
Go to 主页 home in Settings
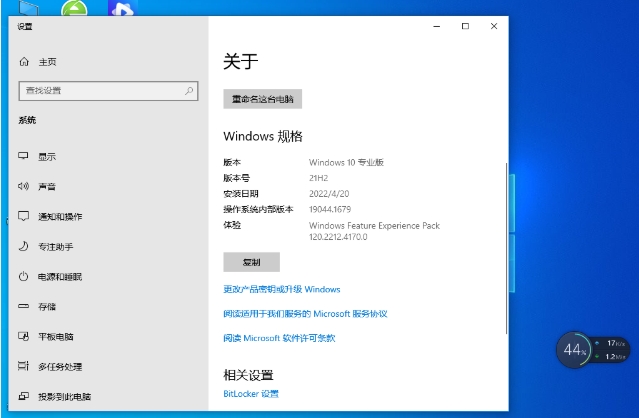tap(47, 62)
